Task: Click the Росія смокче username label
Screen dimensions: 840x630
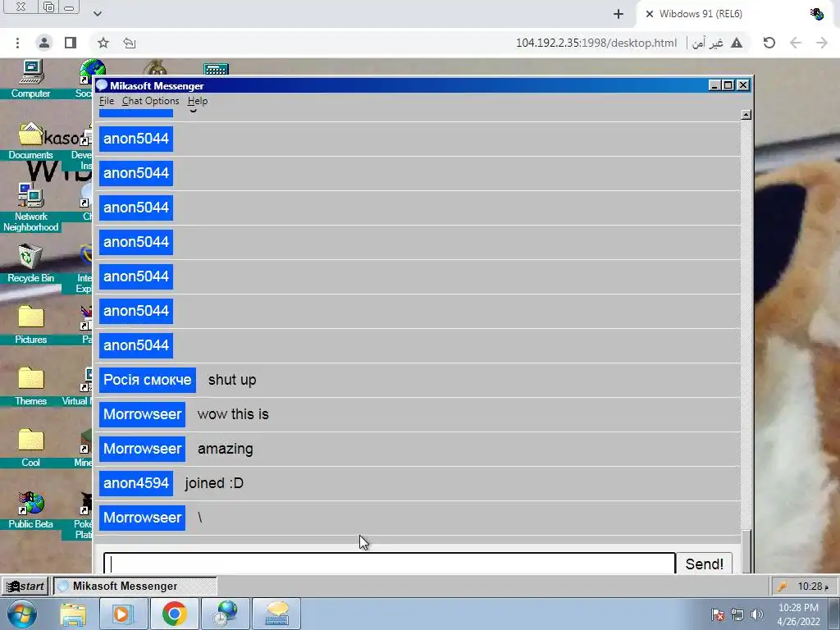Action: point(148,380)
